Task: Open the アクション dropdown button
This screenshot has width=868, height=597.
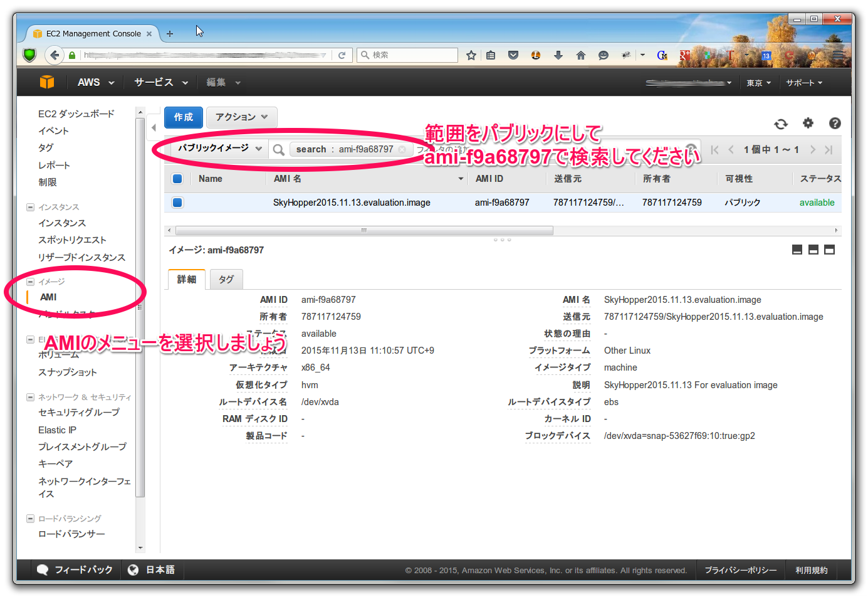Action: (x=241, y=117)
